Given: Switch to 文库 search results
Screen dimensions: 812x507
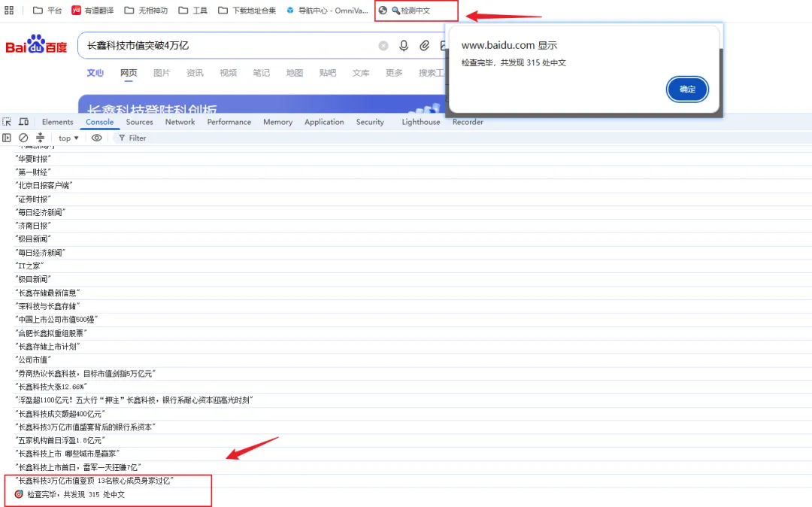Looking at the screenshot, I should coord(360,73).
